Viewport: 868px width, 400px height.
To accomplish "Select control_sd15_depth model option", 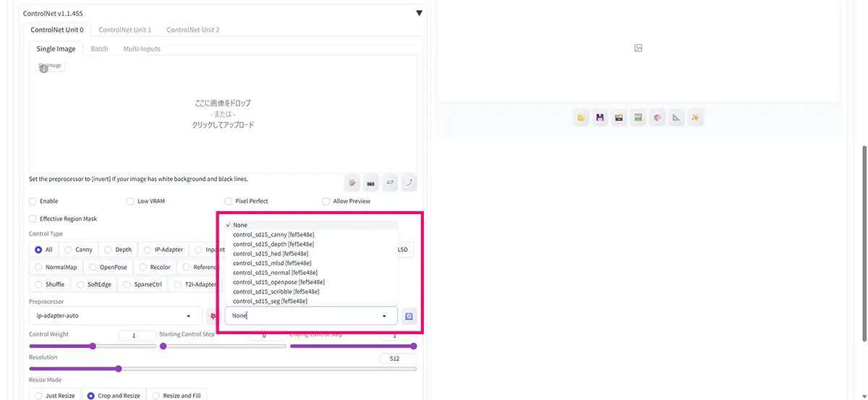I will [x=273, y=244].
